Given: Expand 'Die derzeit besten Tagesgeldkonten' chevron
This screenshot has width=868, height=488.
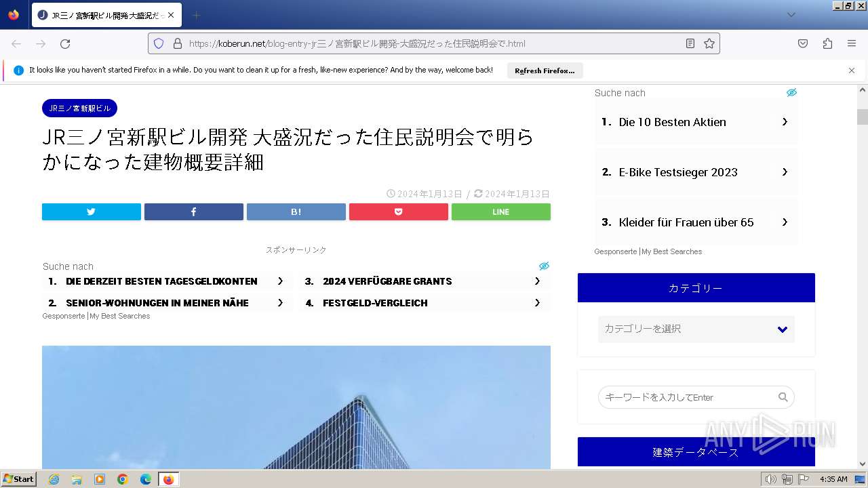Looking at the screenshot, I should 280,281.
